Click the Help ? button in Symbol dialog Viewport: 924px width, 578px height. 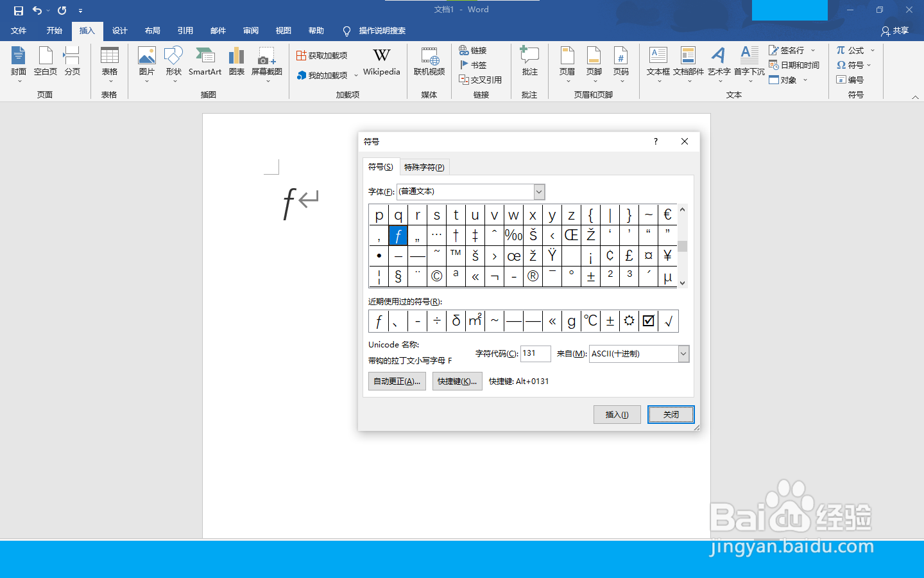click(655, 141)
